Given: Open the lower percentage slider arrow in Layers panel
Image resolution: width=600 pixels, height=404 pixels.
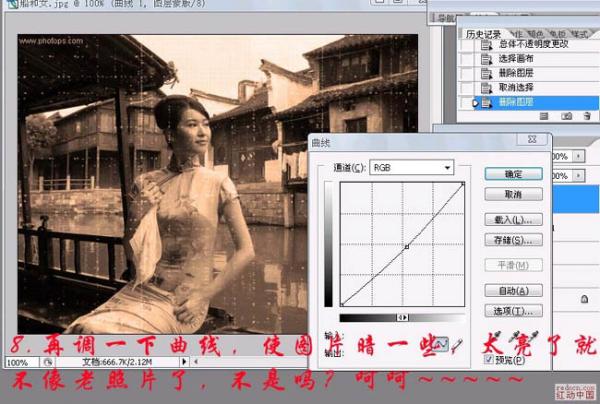Looking at the screenshot, I should click(x=578, y=176).
